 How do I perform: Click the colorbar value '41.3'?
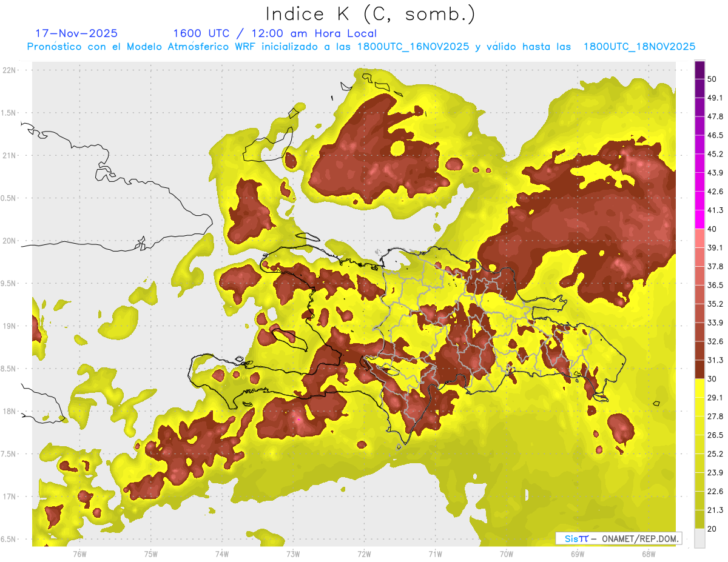[715, 210]
